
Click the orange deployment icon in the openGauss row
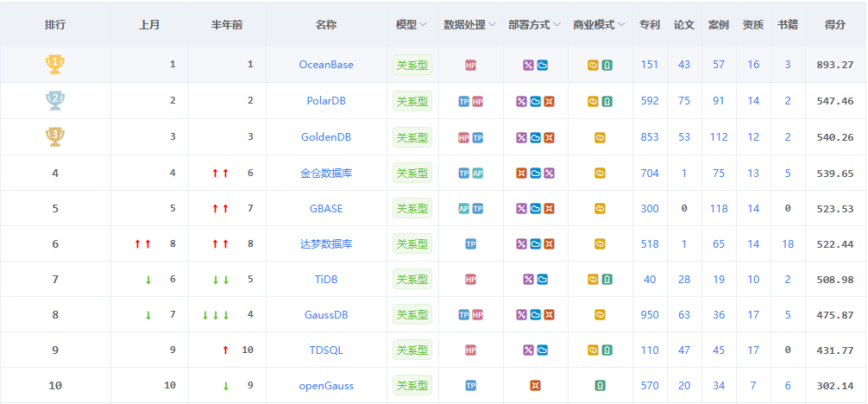pos(535,386)
